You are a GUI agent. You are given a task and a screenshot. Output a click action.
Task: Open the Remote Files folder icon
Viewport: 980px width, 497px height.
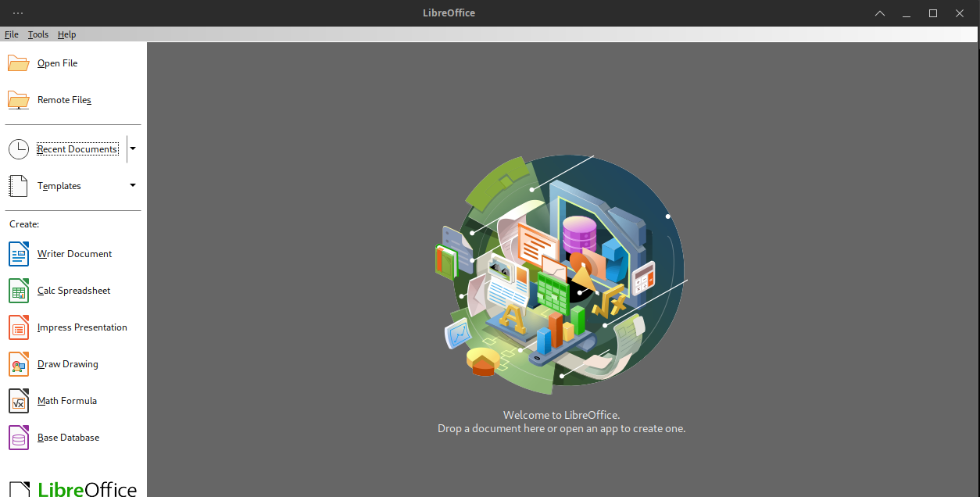click(19, 100)
